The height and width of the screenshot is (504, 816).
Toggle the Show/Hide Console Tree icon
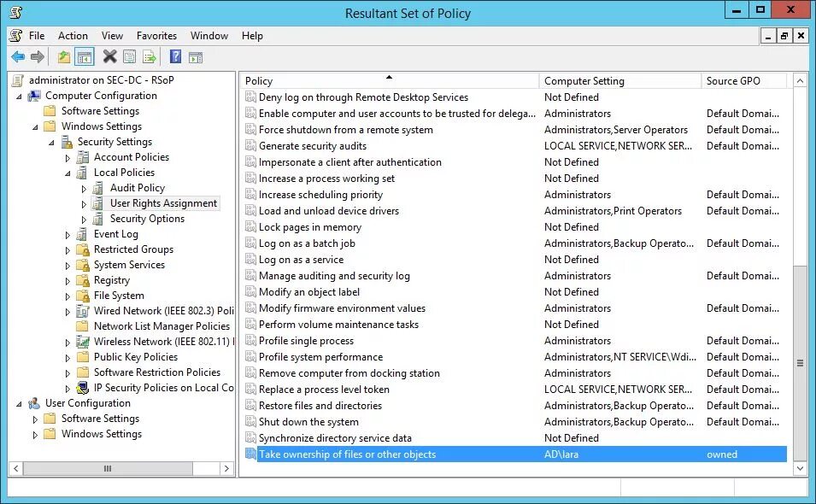85,56
